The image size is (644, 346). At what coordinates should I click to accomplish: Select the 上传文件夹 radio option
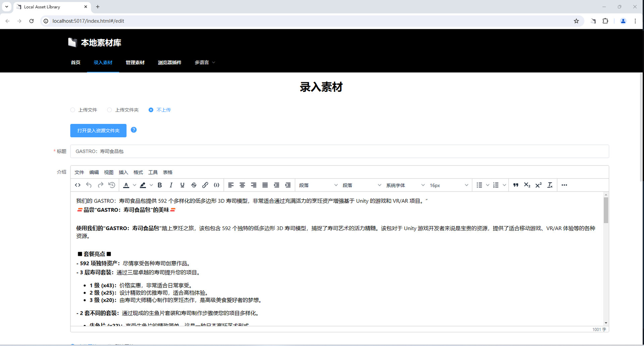(109, 110)
